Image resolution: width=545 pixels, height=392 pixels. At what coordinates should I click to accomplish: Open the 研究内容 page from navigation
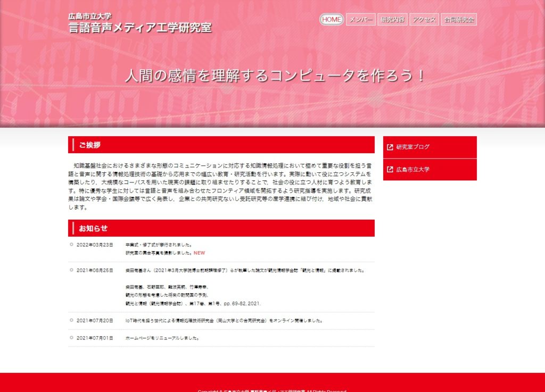[x=392, y=20]
